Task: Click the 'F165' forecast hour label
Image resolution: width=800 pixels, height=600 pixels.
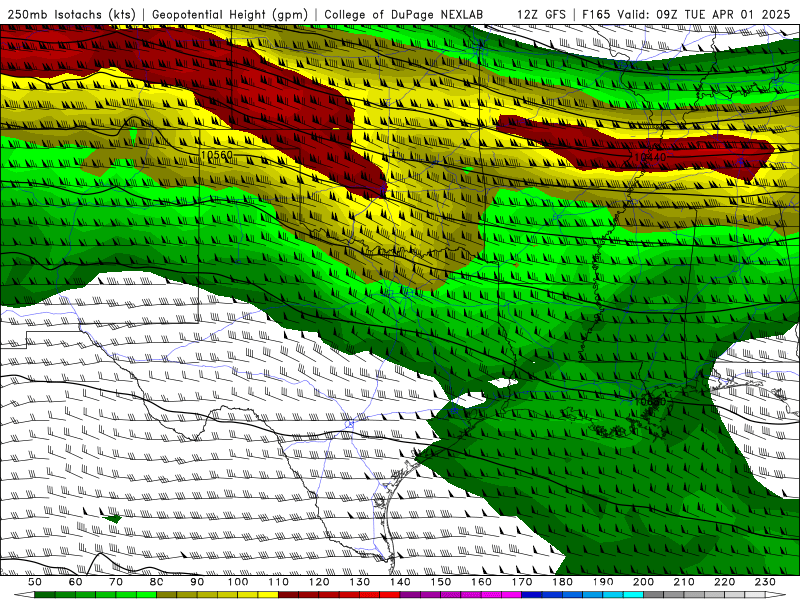Action: point(597,14)
